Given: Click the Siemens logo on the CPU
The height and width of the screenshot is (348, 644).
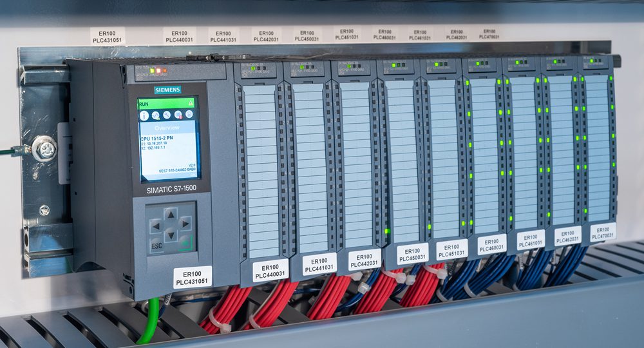Looking at the screenshot, I should click(x=167, y=90).
